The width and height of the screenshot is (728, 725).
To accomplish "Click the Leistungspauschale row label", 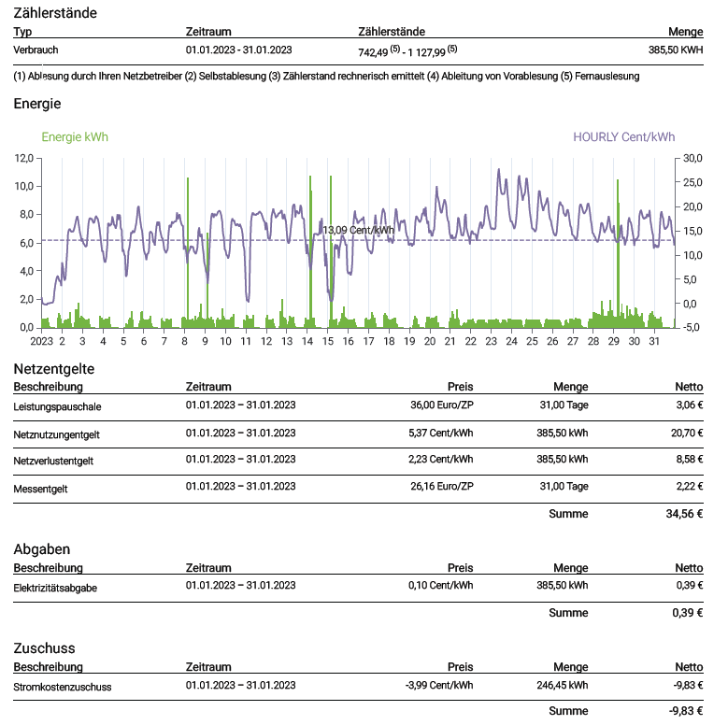I will [57, 406].
